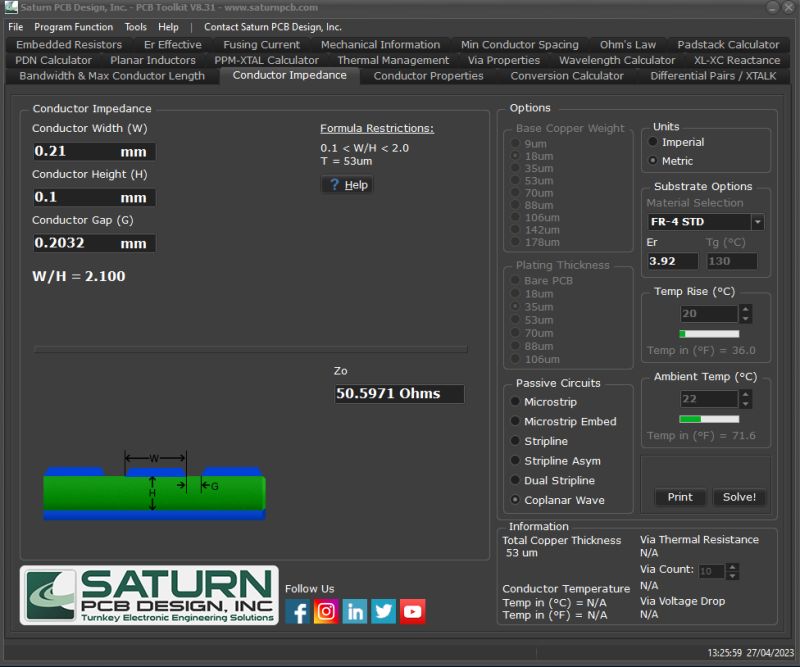Open the YouTube channel icon
This screenshot has width=800, height=667.
pyautogui.click(x=412, y=611)
